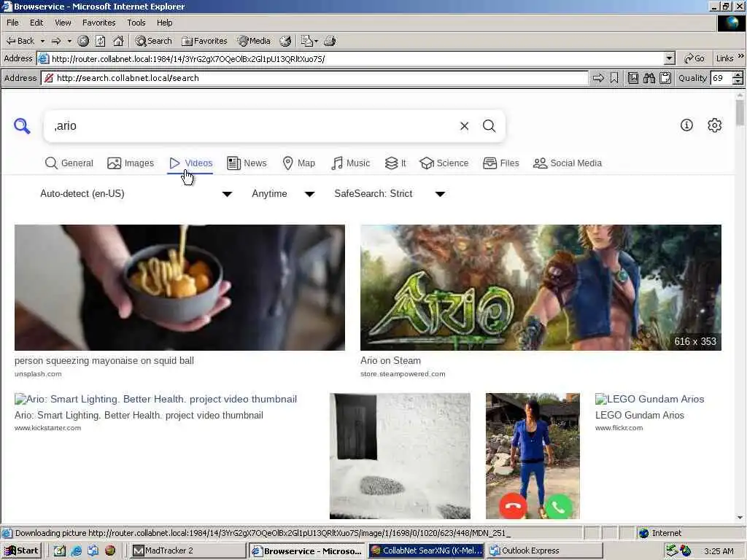Expand the Links toolbar chevron
The width and height of the screenshot is (747, 560).
(x=741, y=57)
